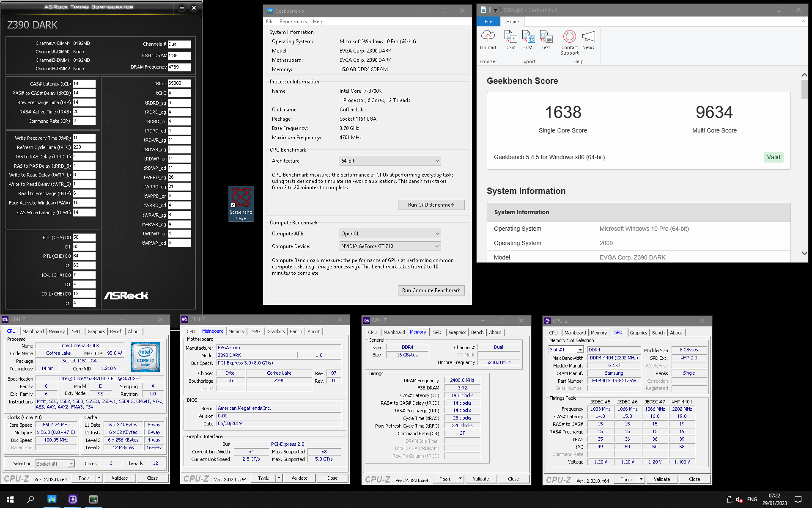
Task: Click Validate in CPU-Z SPD window
Action: pyautogui.click(x=662, y=479)
